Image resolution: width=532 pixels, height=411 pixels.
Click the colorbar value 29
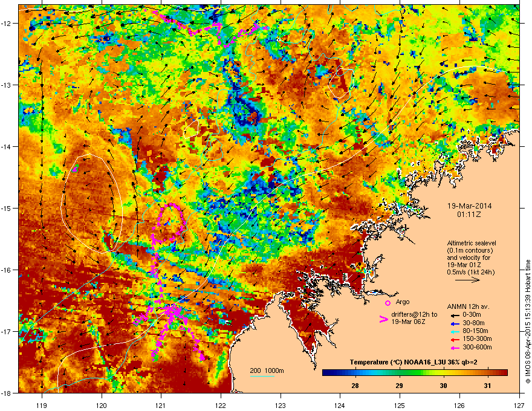coord(399,386)
